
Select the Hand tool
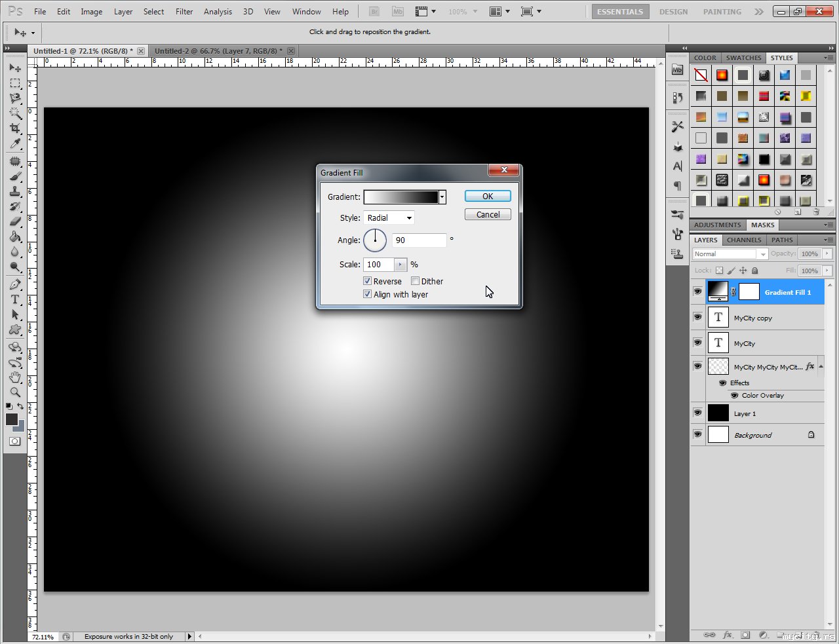coord(15,377)
